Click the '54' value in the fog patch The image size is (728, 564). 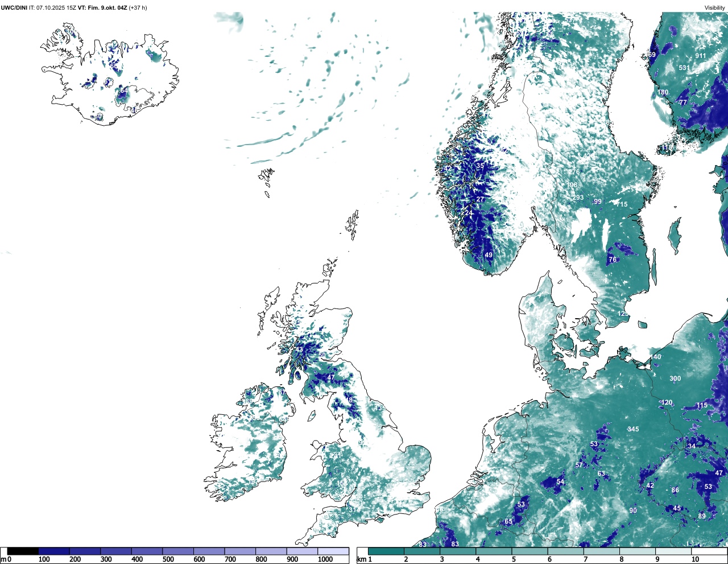pos(560,481)
